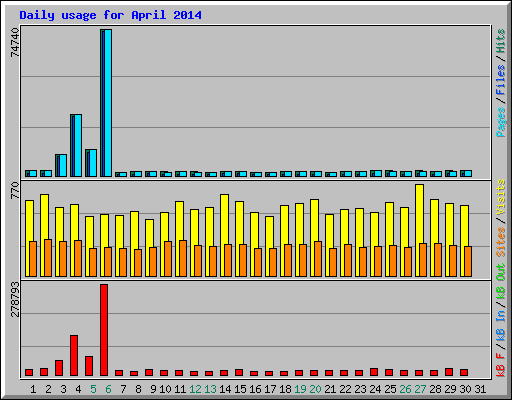This screenshot has height=400, width=512.
Task: Click day label 28 on the x-axis
Action: (435, 389)
